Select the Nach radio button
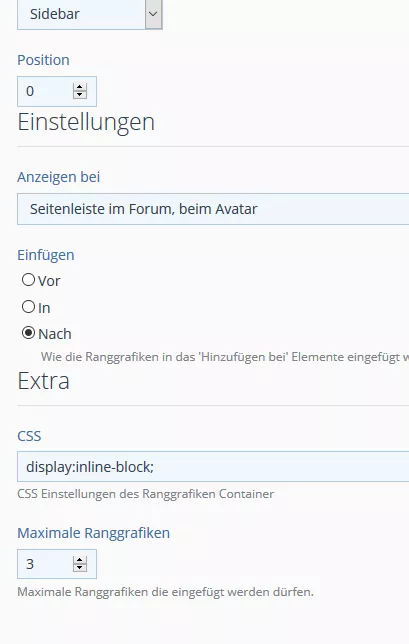 tap(28, 333)
